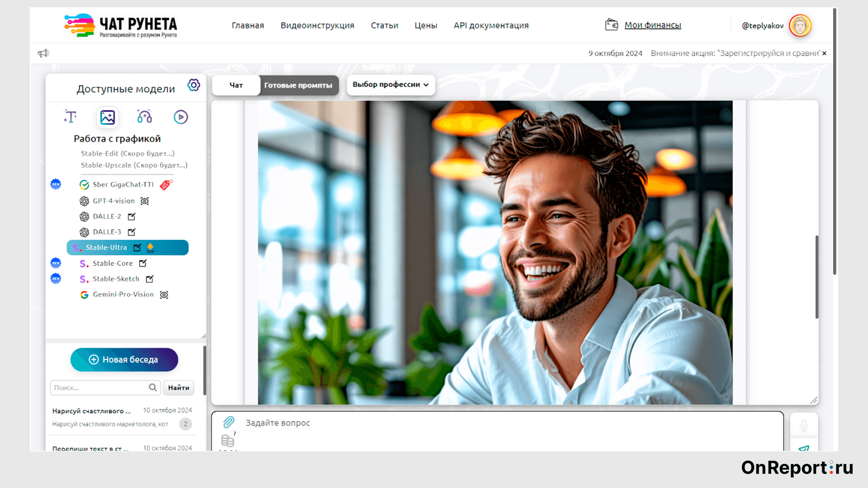Click the edit icon next to Stable-Core
Screen dimensions: 868x488
tap(143, 263)
